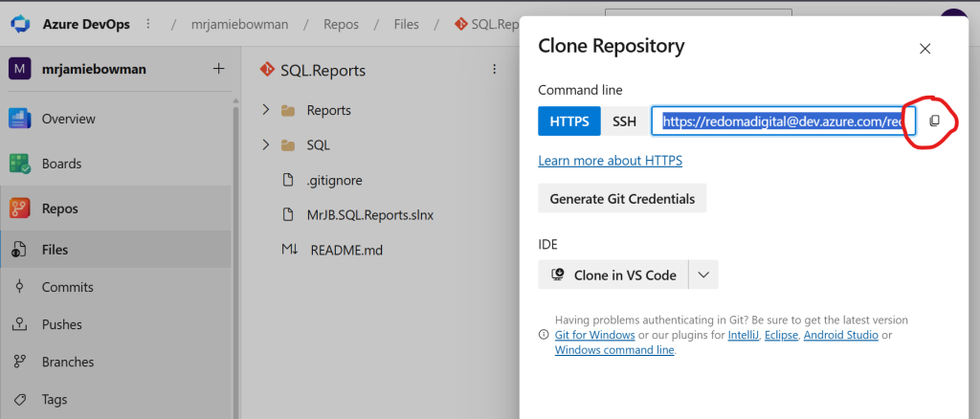980x419 pixels.
Task: Open the README.md file
Action: pyautogui.click(x=346, y=251)
